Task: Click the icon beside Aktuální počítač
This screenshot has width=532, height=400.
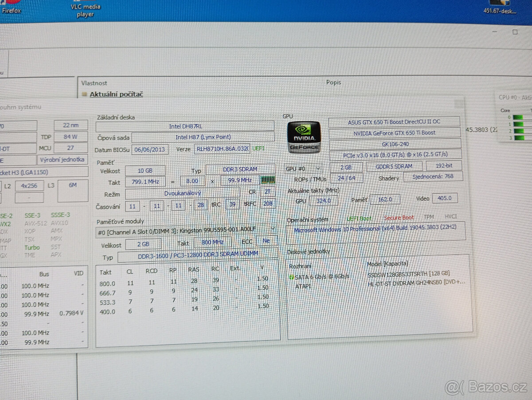Action: click(x=84, y=94)
